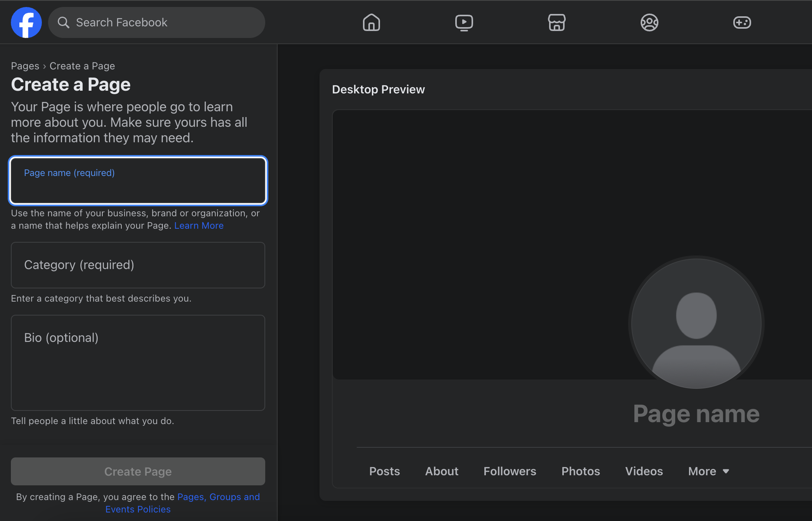Open the Video (Watch) section icon
Screen dimensions: 812x521
click(x=464, y=22)
